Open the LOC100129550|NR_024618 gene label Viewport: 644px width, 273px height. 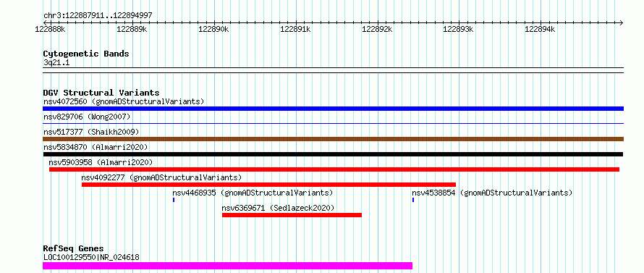pos(91,258)
